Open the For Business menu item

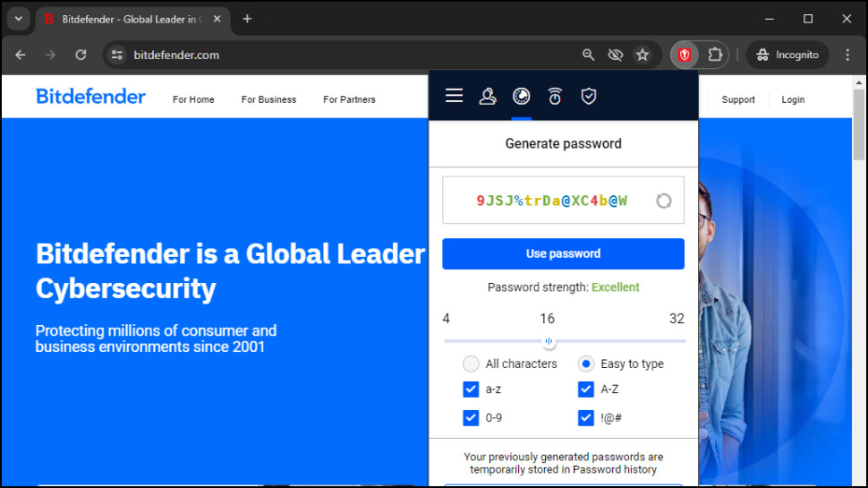[x=268, y=99]
